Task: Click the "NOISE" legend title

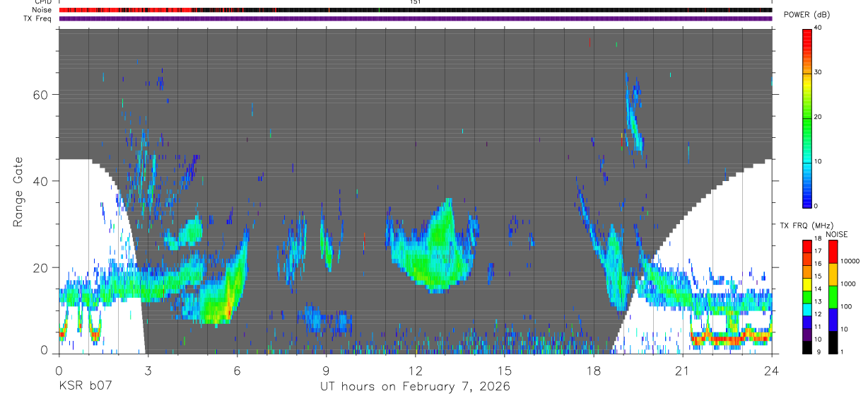Action: coord(837,234)
